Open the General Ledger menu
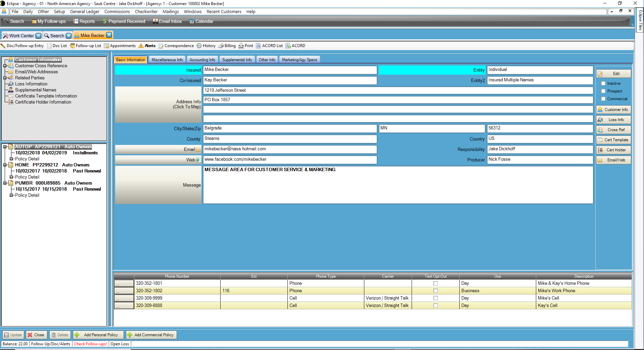644x350 pixels. coord(85,12)
